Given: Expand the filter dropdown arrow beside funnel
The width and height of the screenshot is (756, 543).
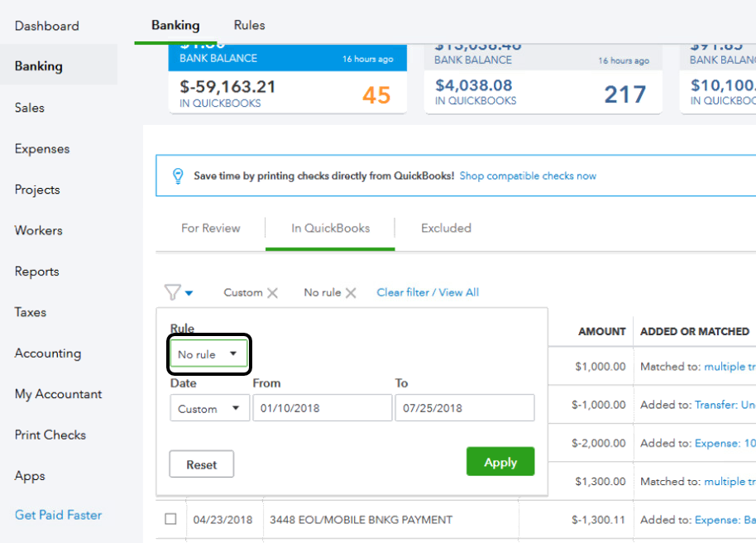Looking at the screenshot, I should pyautogui.click(x=189, y=293).
